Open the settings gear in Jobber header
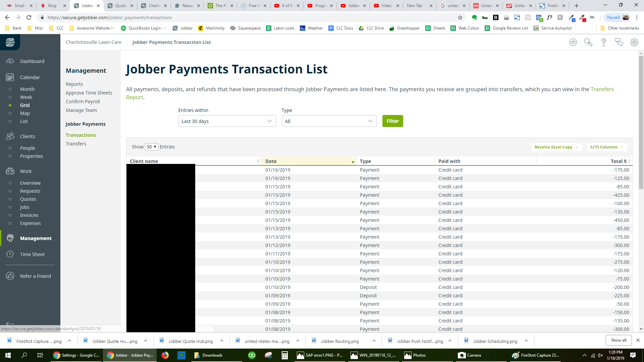Viewport: 644px width, 362px height. [x=634, y=42]
